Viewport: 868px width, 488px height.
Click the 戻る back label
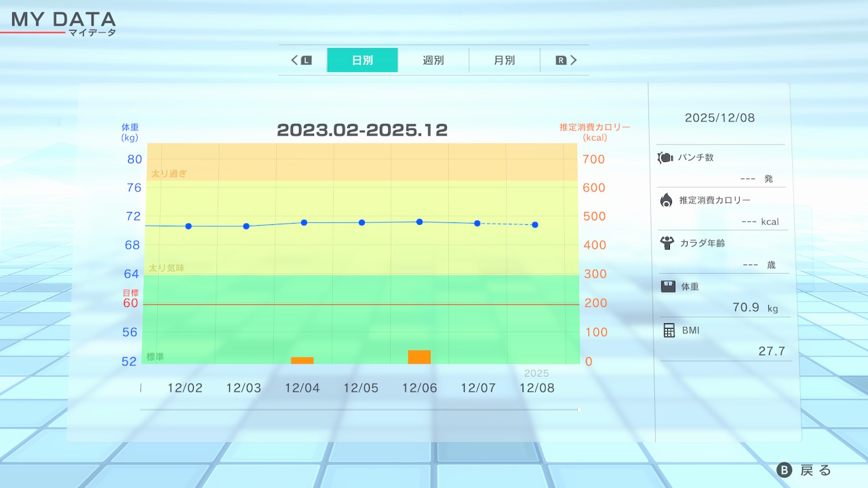click(815, 470)
